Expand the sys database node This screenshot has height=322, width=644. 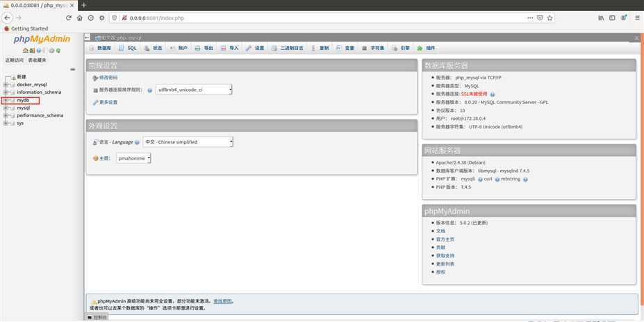pyautogui.click(x=6, y=124)
